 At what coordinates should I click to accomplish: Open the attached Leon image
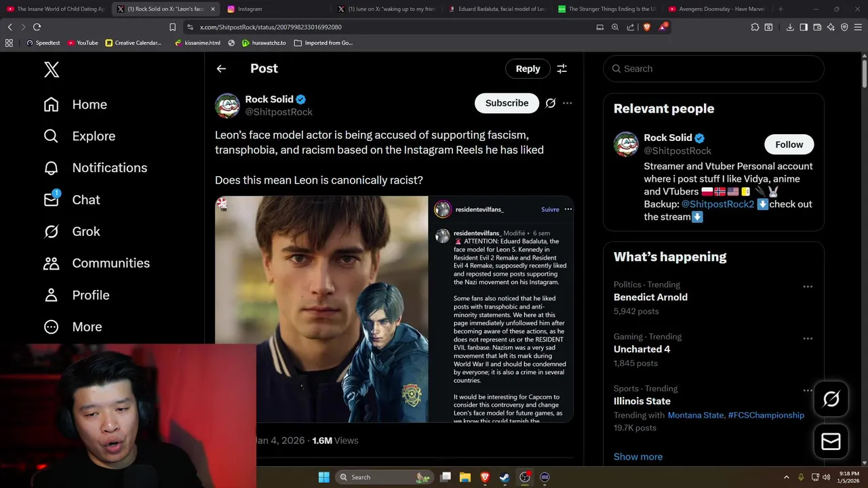[394, 309]
